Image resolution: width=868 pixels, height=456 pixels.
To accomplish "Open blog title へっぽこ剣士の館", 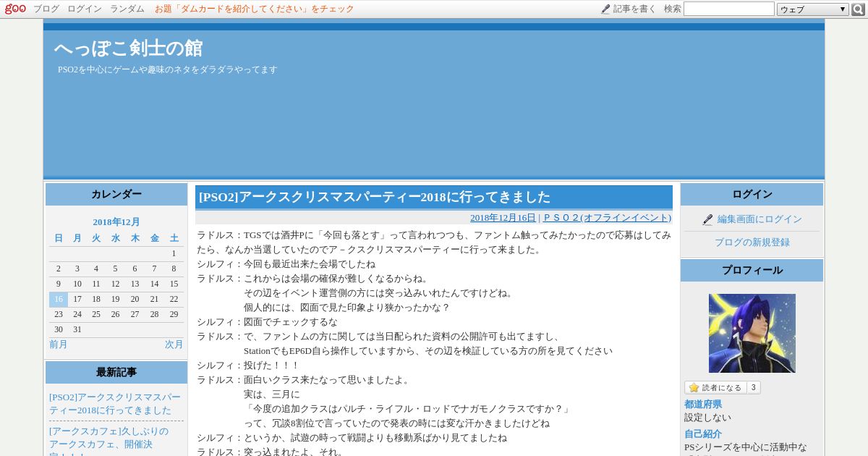I will click(x=128, y=48).
